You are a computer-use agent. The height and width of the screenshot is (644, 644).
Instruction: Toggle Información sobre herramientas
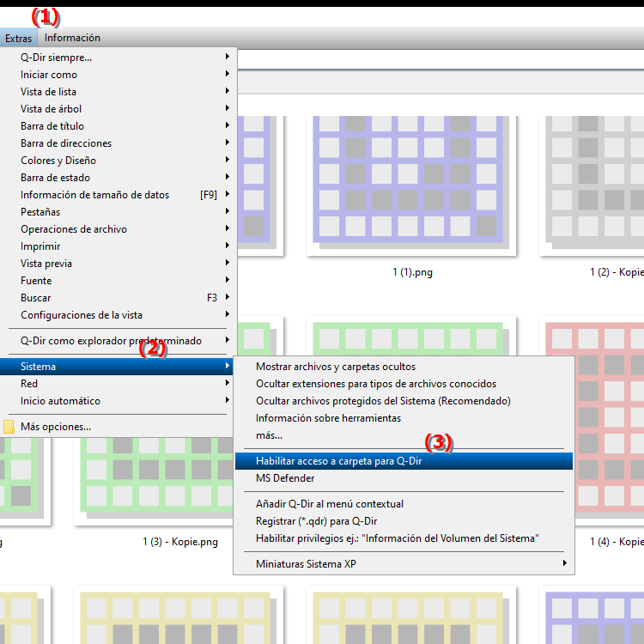[x=404, y=418]
